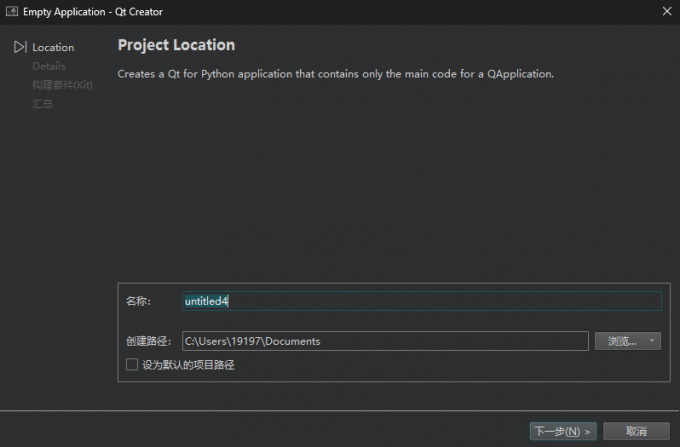Select the 构建套件(Kit) wizard step

(62, 85)
